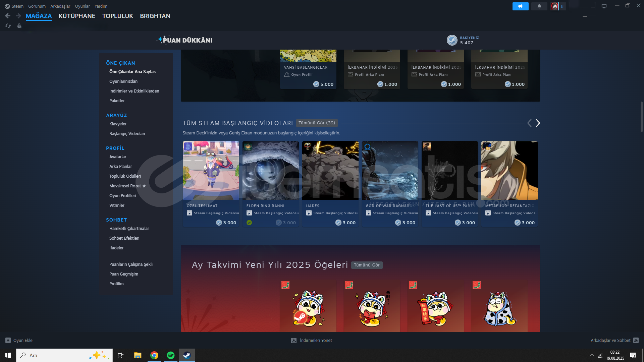The height and width of the screenshot is (362, 644).
Task: Open the Hades startup video thumbnail
Action: [x=330, y=171]
